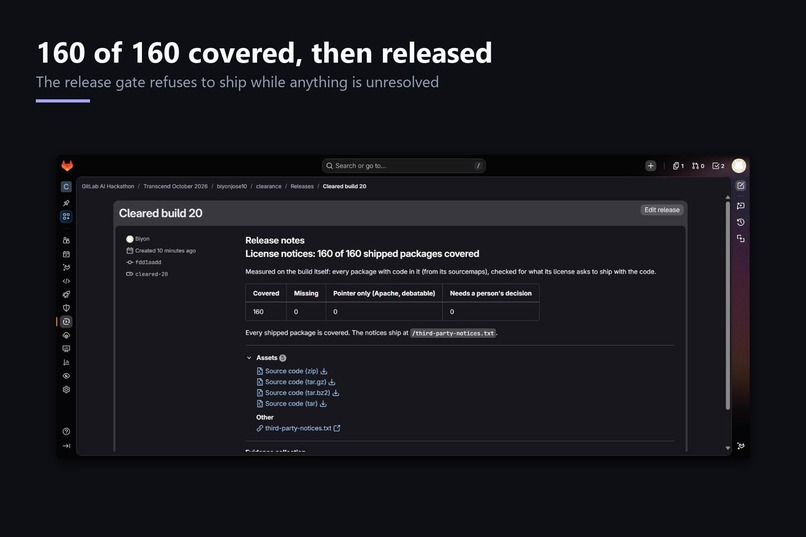The image size is (806, 537).
Task: Open the 'C' project avatar in sidebar
Action: click(66, 187)
